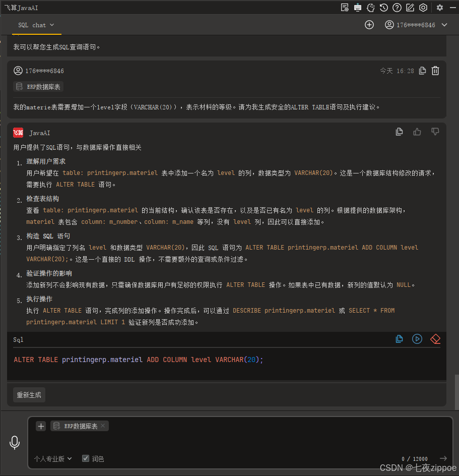Open the help icon in the title bar
The image size is (459, 476).
point(397,8)
